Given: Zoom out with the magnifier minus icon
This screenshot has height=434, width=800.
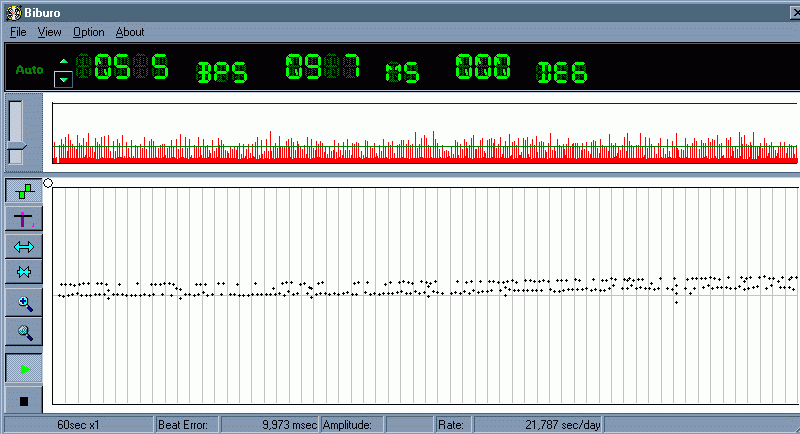Looking at the screenshot, I should click(x=24, y=331).
